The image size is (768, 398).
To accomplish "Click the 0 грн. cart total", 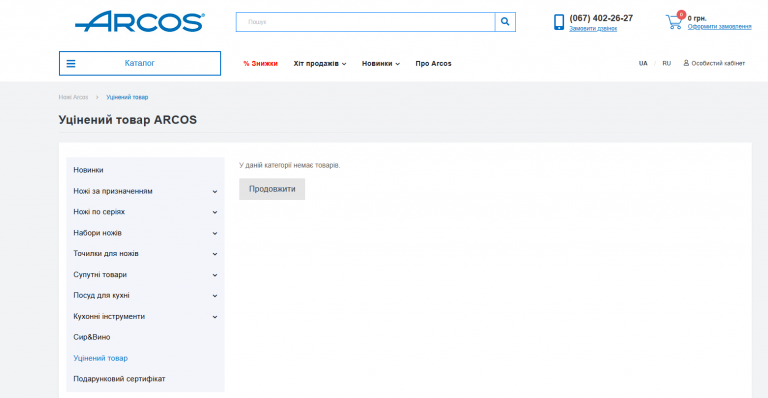I will click(697, 19).
